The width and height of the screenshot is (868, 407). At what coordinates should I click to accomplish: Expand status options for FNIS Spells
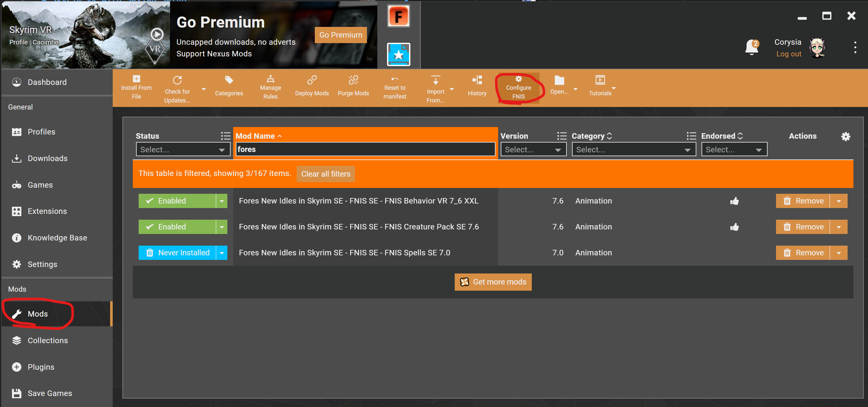click(x=222, y=253)
